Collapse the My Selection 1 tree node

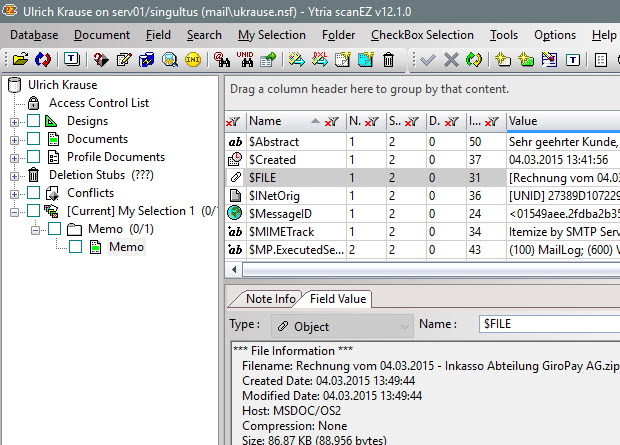click(x=14, y=212)
